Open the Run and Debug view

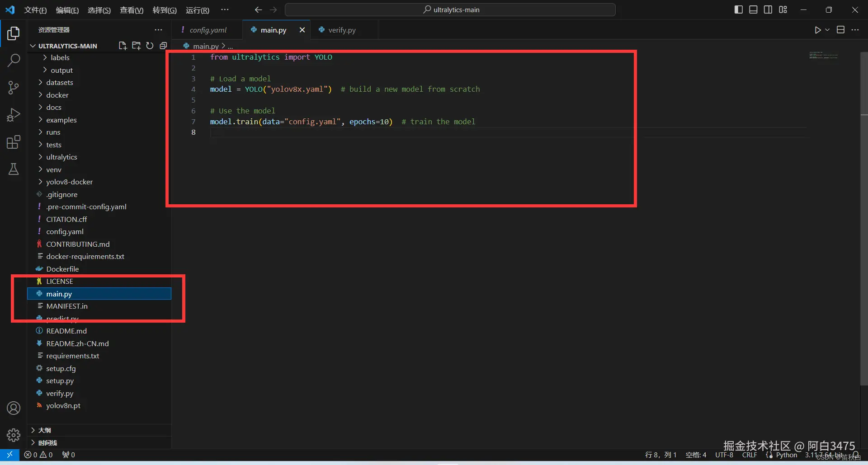click(14, 115)
